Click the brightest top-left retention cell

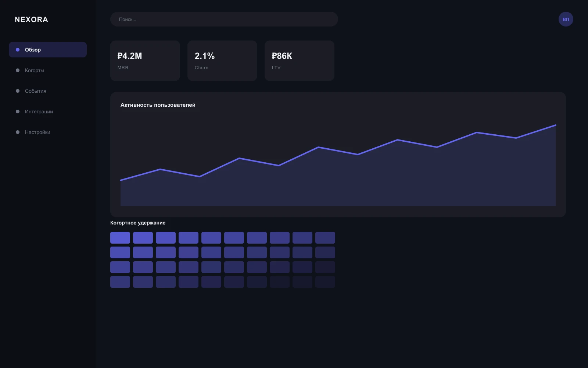tap(120, 238)
